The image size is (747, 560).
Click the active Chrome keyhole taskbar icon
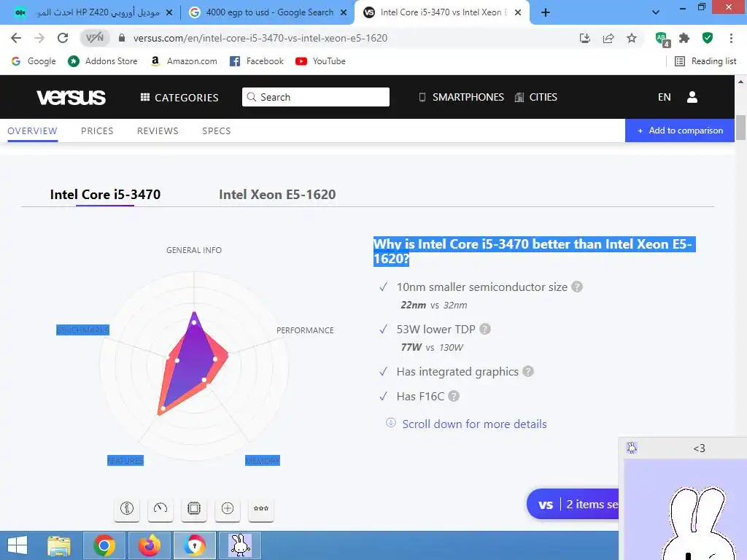[195, 545]
